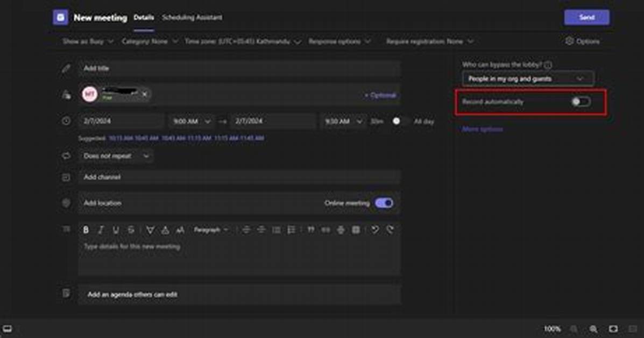Open the More options link
The height and width of the screenshot is (338, 644).
pyautogui.click(x=482, y=129)
